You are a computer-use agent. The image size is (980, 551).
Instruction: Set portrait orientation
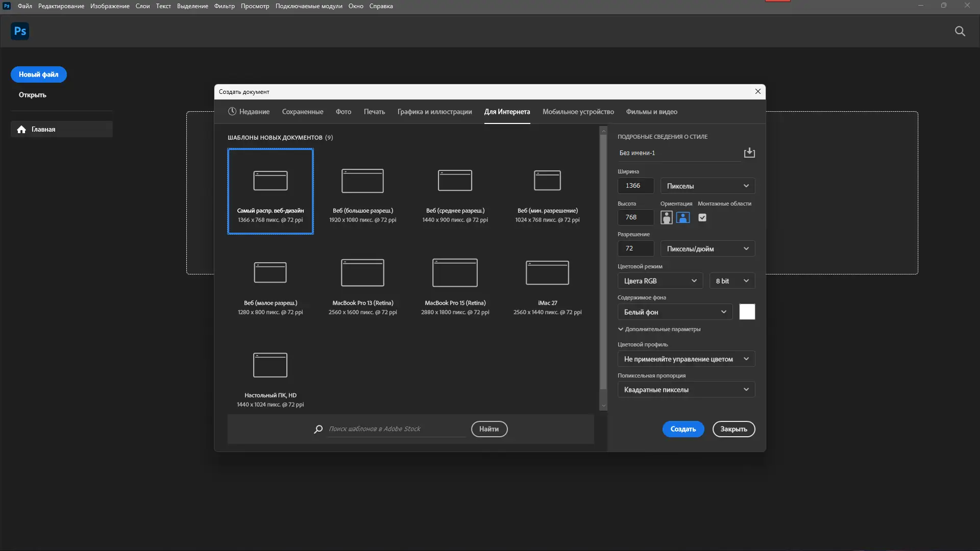tap(666, 218)
